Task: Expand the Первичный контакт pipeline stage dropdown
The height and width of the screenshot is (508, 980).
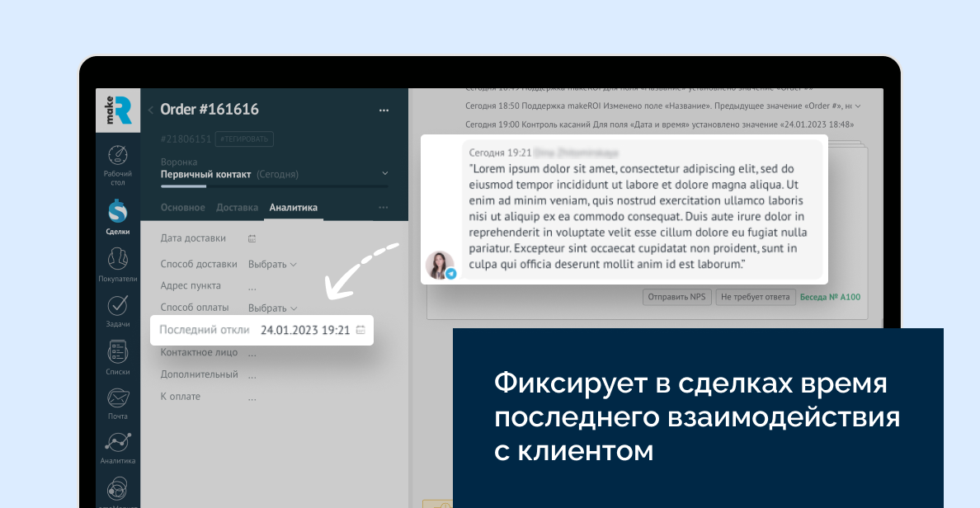Action: [x=385, y=174]
